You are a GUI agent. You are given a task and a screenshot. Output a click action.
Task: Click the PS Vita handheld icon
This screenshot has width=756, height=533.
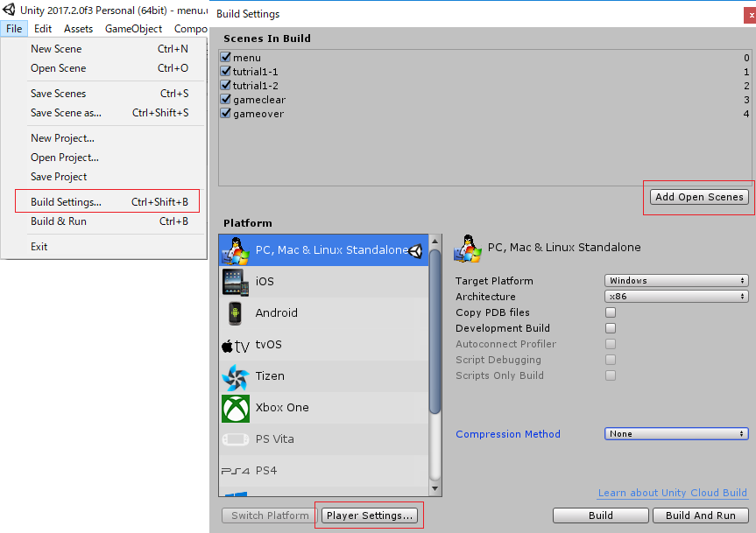click(x=236, y=439)
